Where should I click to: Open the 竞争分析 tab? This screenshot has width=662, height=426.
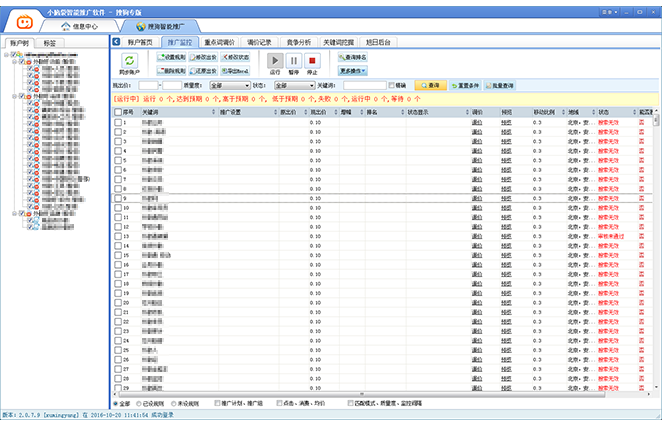pos(298,43)
